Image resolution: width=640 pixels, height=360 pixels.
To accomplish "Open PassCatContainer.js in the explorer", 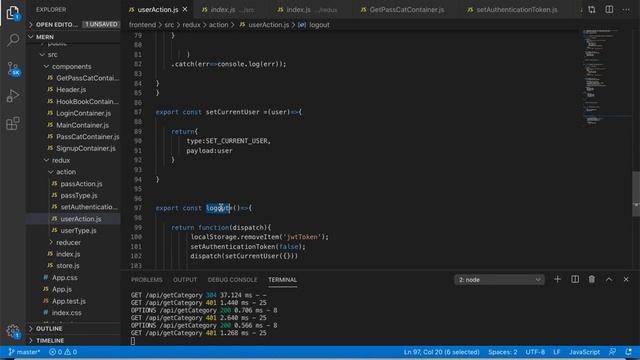I will click(x=87, y=136).
